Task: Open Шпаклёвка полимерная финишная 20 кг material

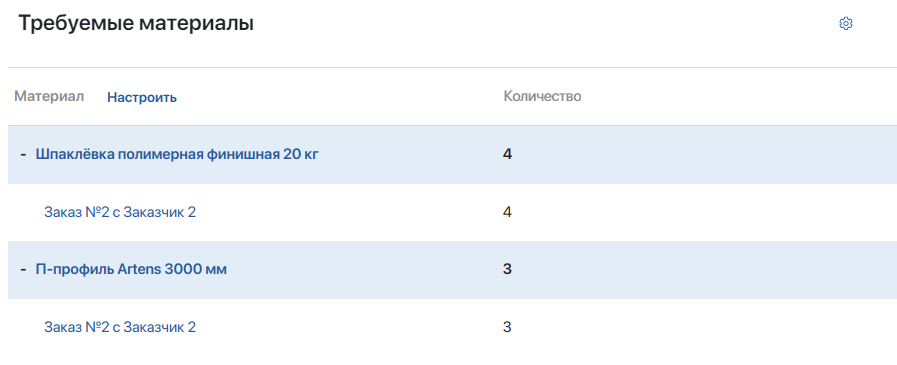Action: 177,154
